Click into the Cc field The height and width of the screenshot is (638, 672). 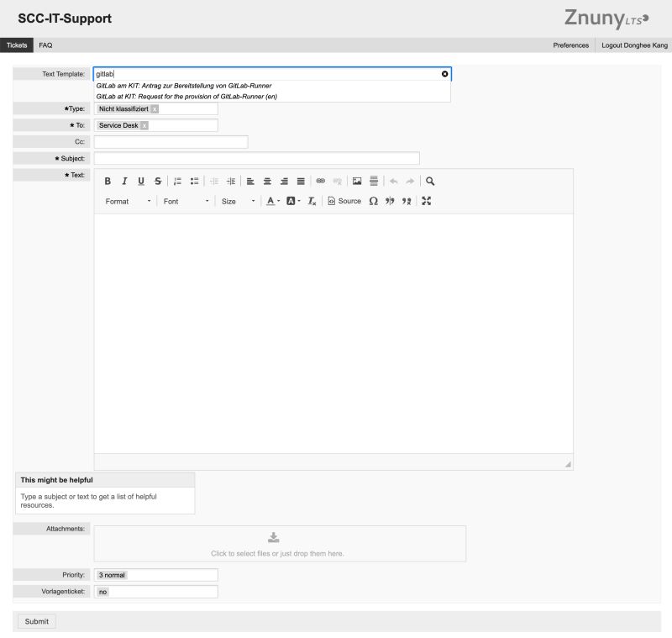pos(171,142)
